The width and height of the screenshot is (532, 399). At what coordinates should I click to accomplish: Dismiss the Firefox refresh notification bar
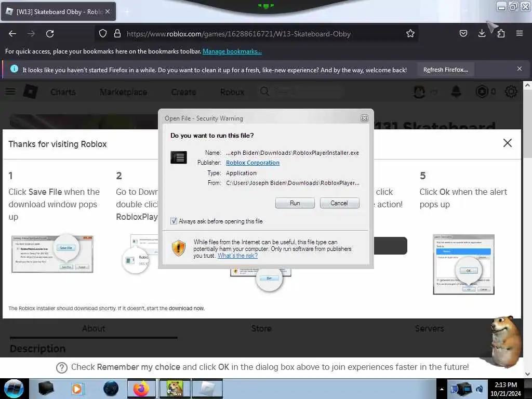coord(519,69)
